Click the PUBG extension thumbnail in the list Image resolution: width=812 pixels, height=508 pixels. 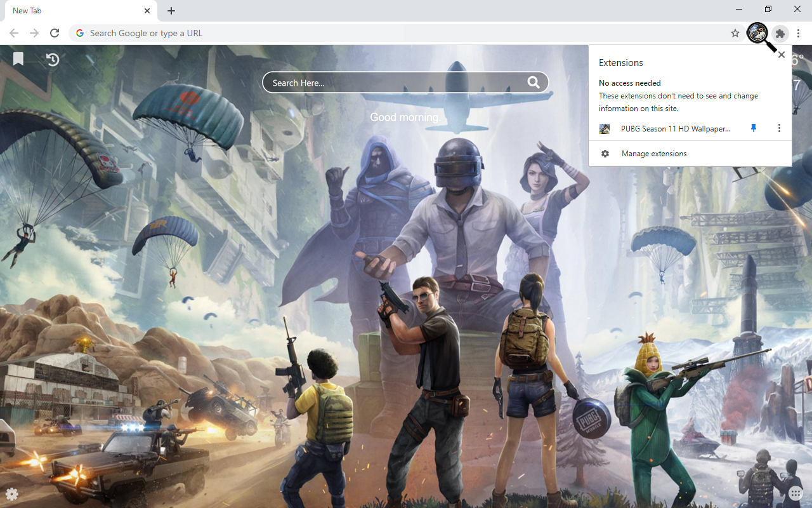[605, 129]
